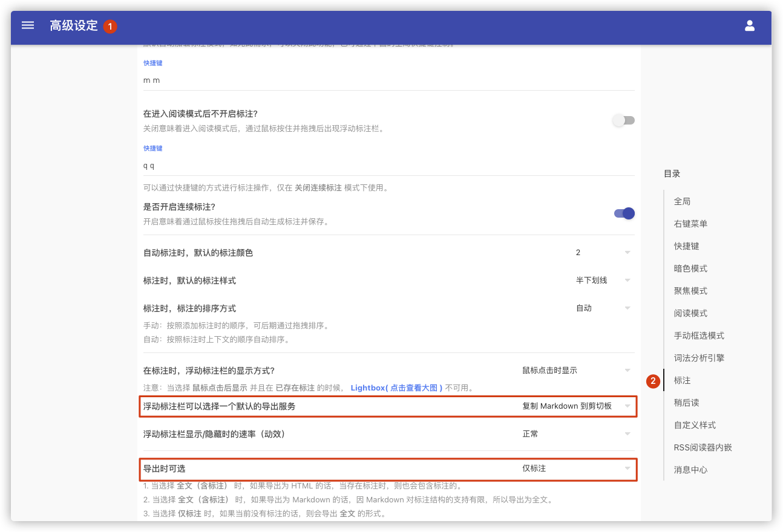The height and width of the screenshot is (532, 783).
Task: Click the Lightbox( 点击查看大图 ) link
Action: pyautogui.click(x=396, y=388)
